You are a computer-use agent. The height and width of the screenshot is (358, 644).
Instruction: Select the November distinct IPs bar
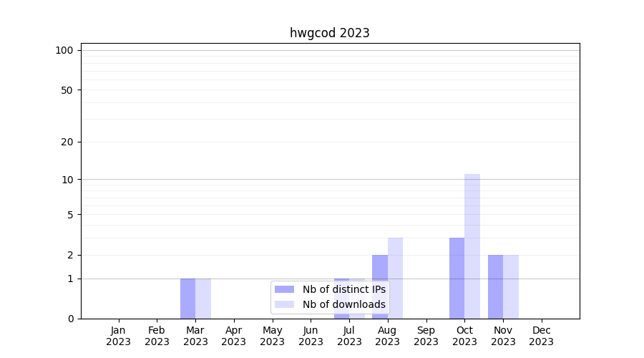(x=495, y=286)
